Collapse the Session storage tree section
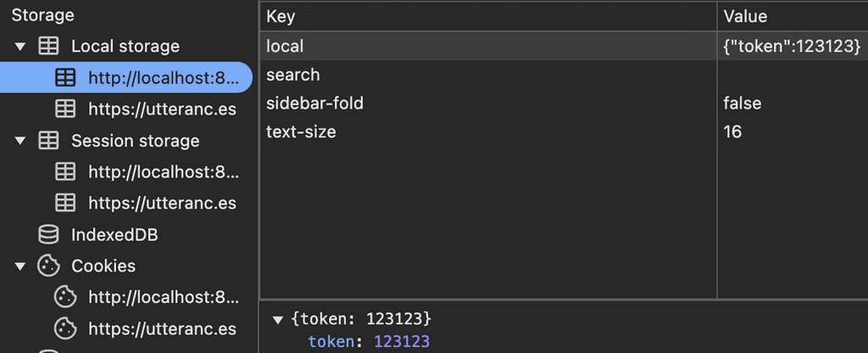The image size is (868, 353). tap(20, 142)
